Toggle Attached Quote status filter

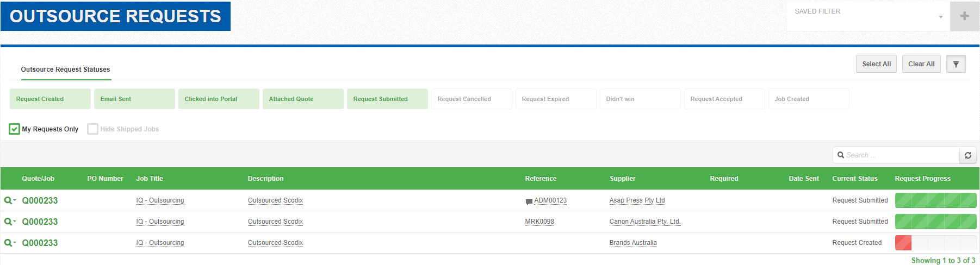pos(303,99)
